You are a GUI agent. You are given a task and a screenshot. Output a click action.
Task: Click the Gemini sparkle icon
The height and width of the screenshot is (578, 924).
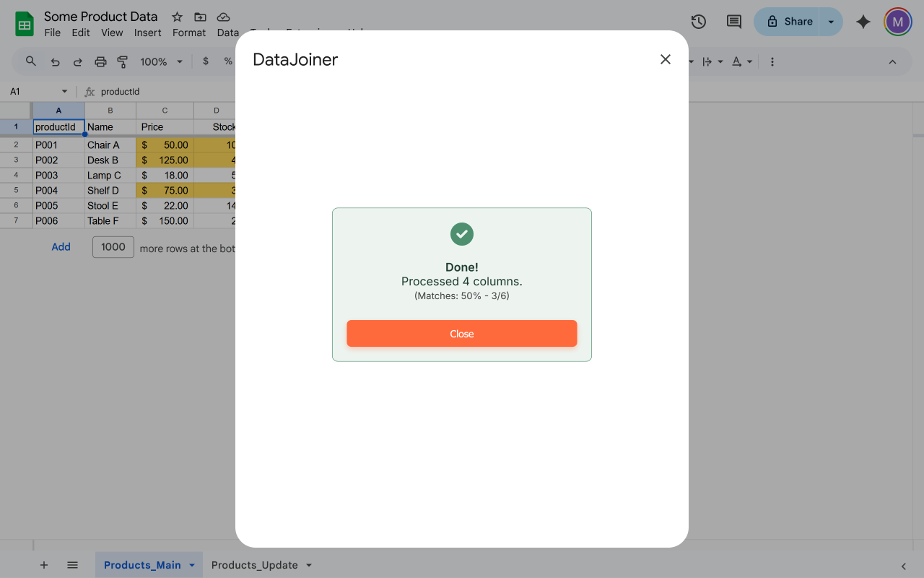click(863, 22)
